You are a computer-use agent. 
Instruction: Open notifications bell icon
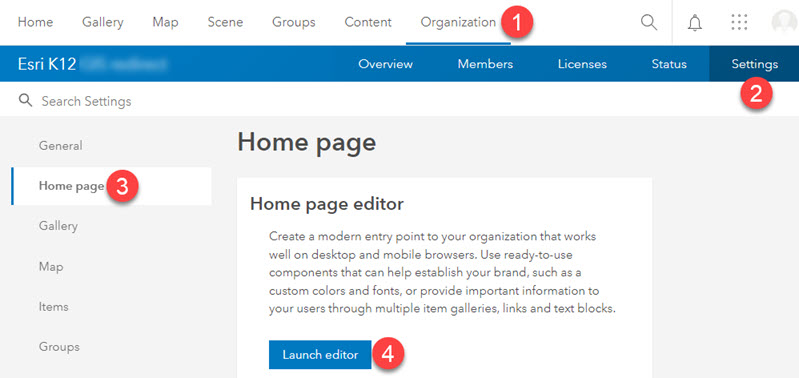click(695, 23)
